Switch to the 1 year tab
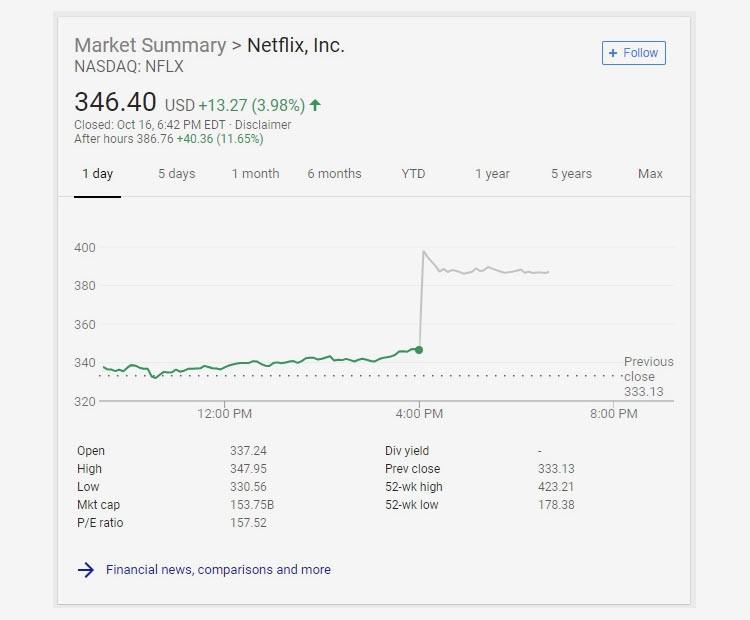The image size is (750, 620). click(492, 174)
